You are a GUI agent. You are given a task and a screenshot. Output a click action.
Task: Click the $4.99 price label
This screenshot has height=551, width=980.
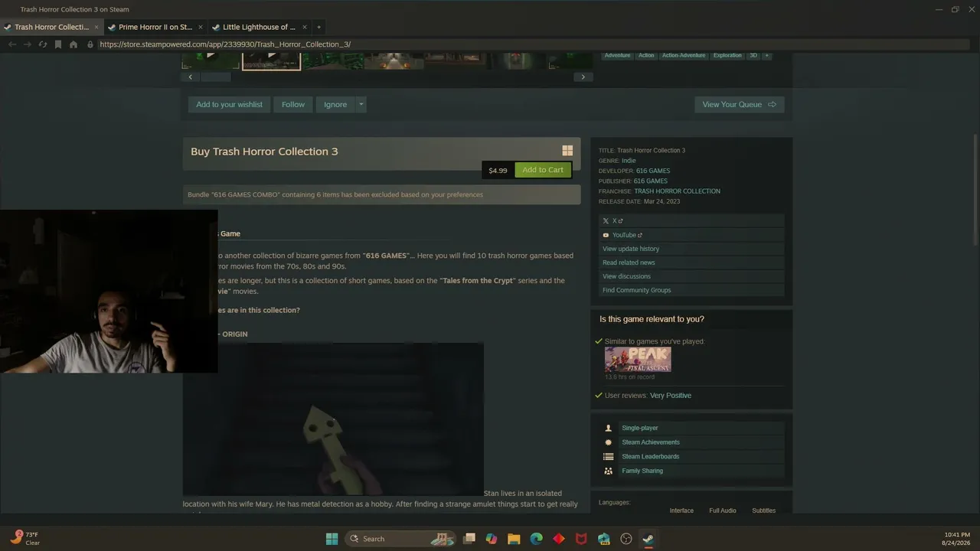tap(498, 171)
